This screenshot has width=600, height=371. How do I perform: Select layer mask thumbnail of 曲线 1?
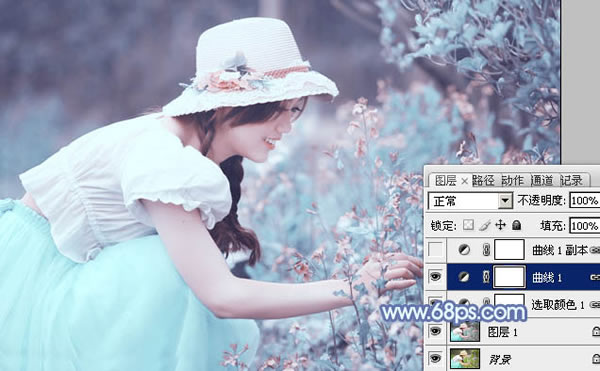[x=509, y=277]
